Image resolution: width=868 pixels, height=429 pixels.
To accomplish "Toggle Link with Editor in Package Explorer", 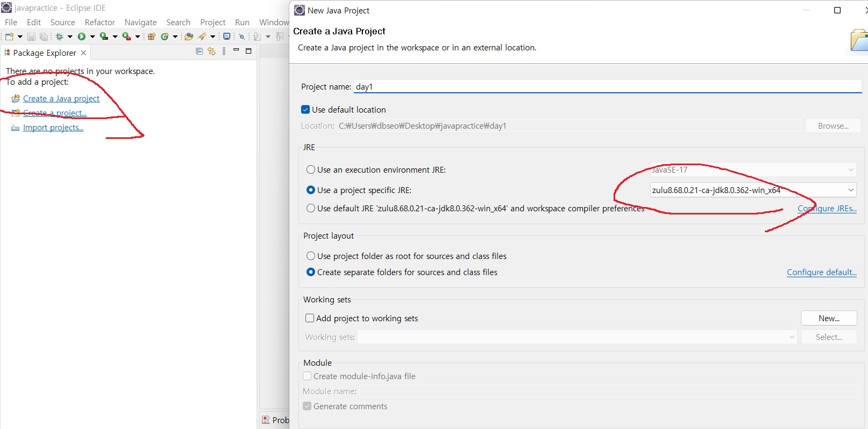I will [x=211, y=51].
